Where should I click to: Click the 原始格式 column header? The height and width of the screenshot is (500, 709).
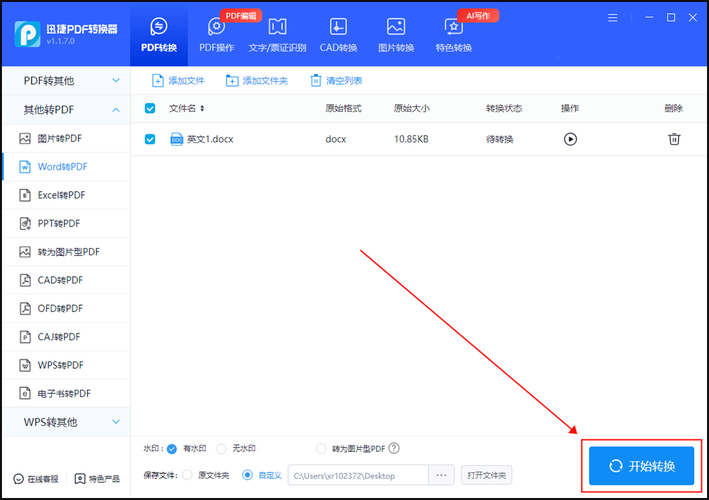(343, 108)
